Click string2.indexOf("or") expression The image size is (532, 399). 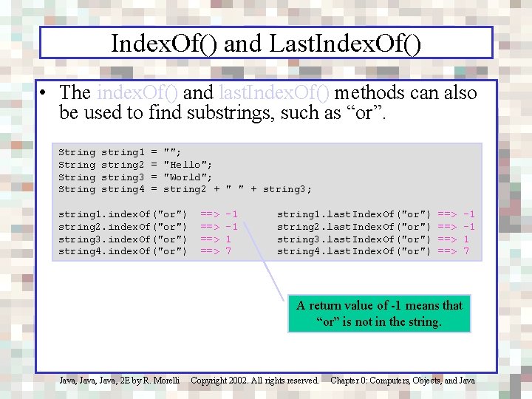pyautogui.click(x=123, y=227)
